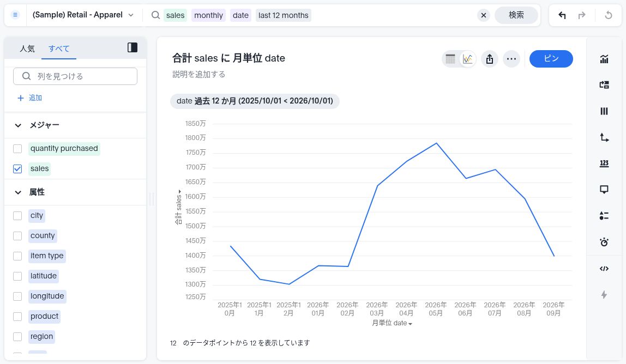Check the item type checkbox
Image resolution: width=626 pixels, height=364 pixels.
coord(17,256)
